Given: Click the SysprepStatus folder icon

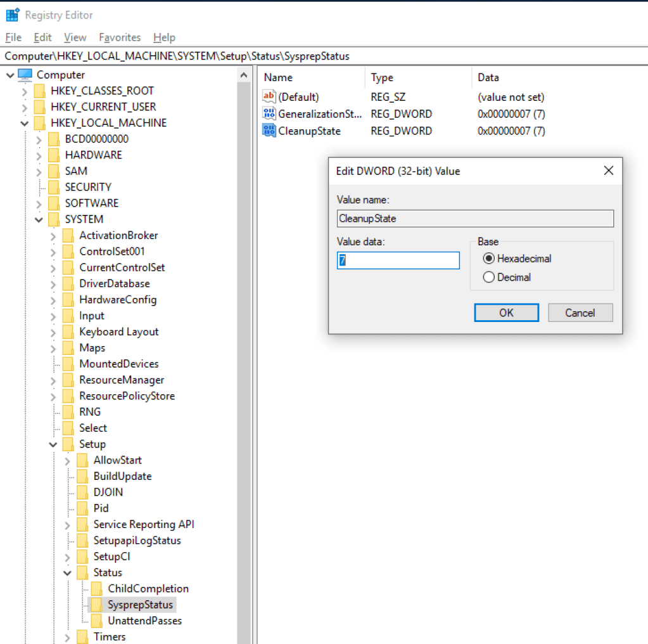Looking at the screenshot, I should [96, 605].
